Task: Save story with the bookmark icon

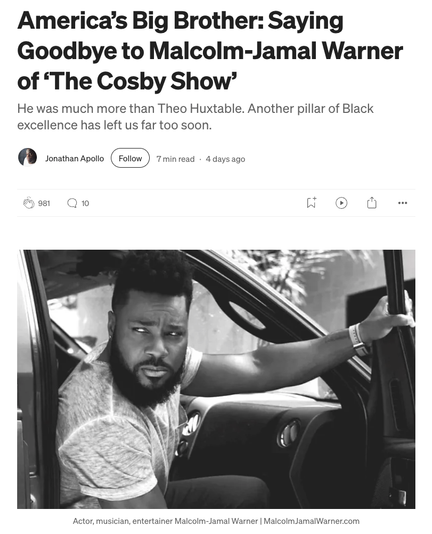Action: click(x=311, y=203)
